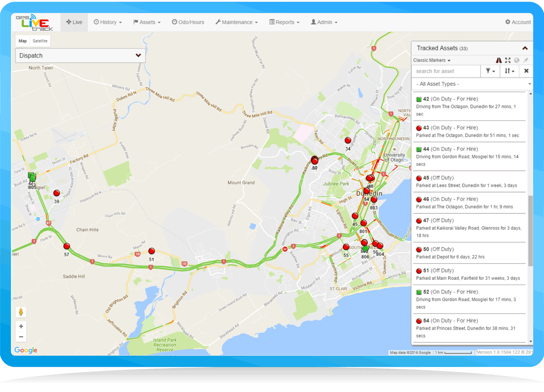
Task: Select asset 50 parked at Depot
Action: 469,253
